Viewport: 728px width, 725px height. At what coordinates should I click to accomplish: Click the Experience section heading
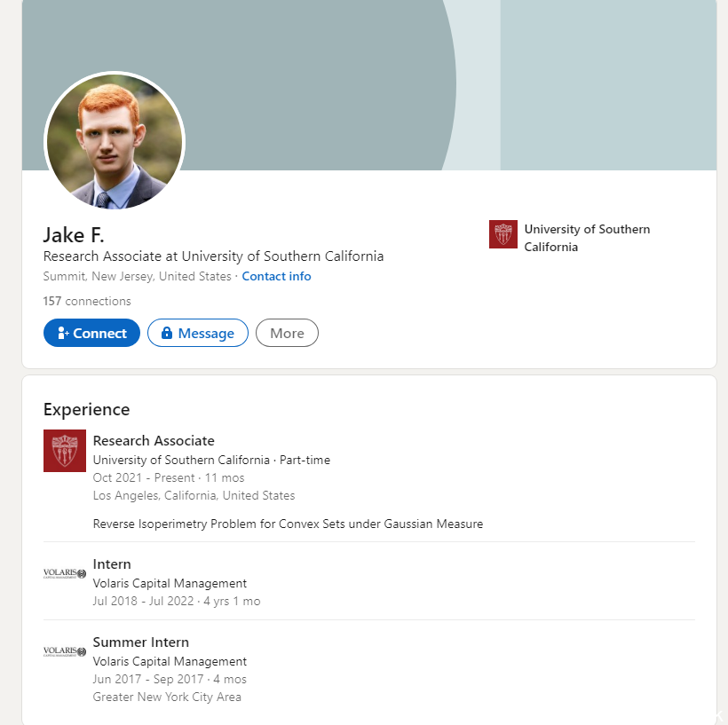point(87,409)
